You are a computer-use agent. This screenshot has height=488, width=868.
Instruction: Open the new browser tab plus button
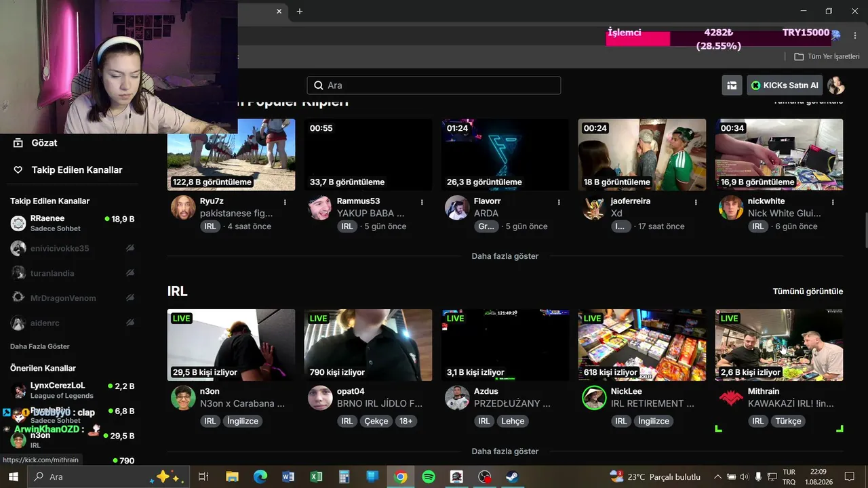[299, 11]
